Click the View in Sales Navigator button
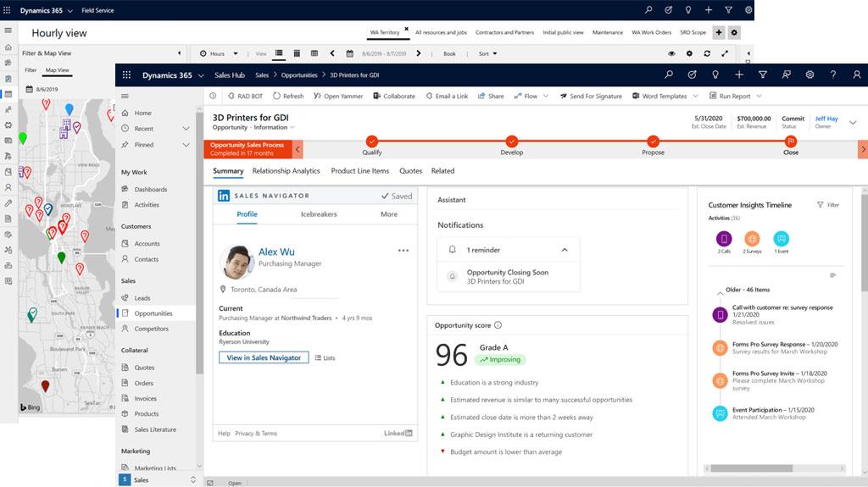 click(264, 358)
